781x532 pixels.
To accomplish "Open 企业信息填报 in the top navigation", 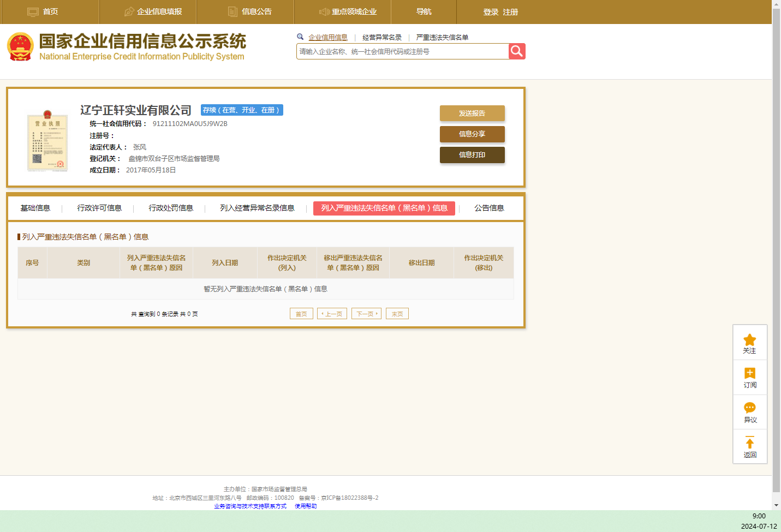I will coord(159,11).
